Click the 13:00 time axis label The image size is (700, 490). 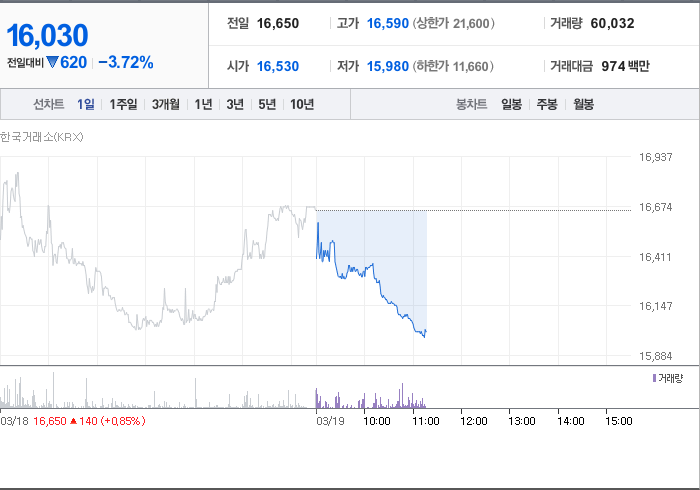pos(522,421)
